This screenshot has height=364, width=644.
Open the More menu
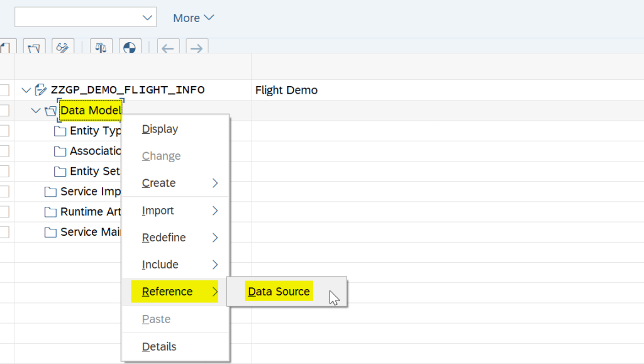(x=193, y=18)
